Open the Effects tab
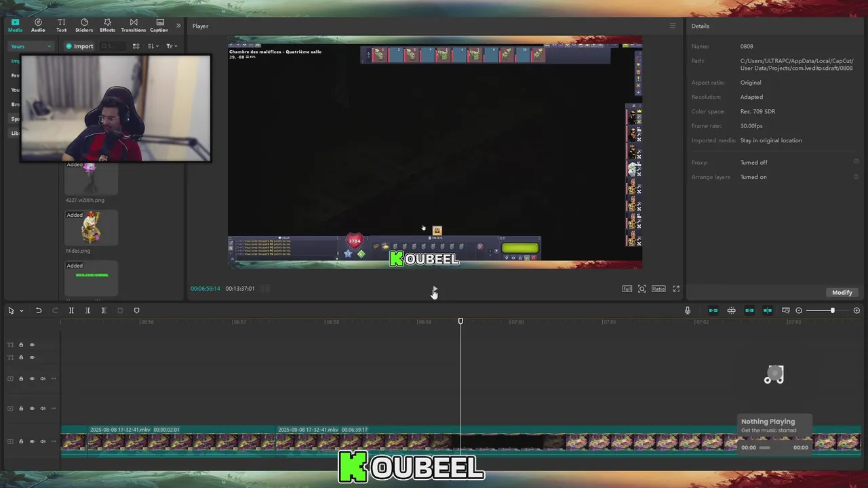This screenshot has height=488, width=868. [x=107, y=25]
